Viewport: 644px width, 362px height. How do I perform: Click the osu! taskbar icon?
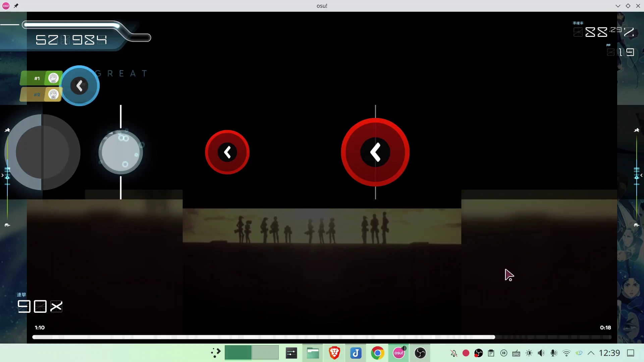click(x=398, y=353)
